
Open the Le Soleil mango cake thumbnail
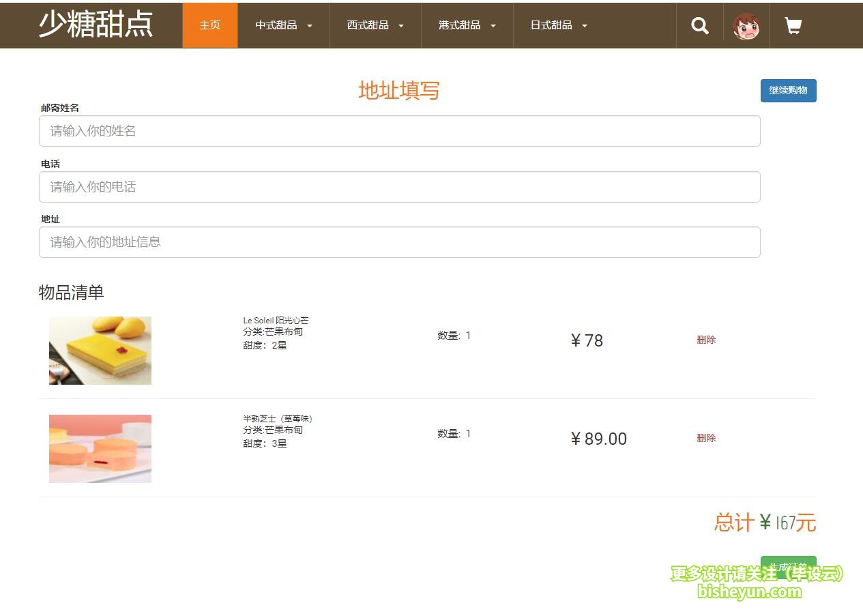pyautogui.click(x=100, y=351)
